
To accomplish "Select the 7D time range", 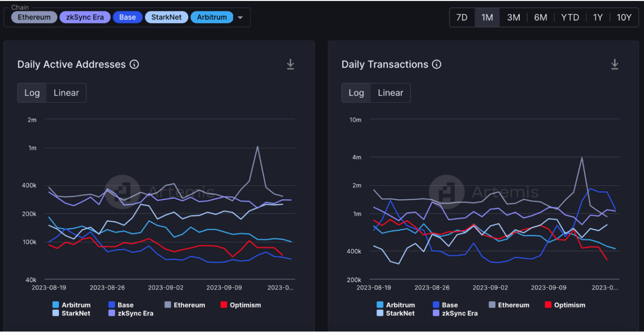I will pos(462,17).
